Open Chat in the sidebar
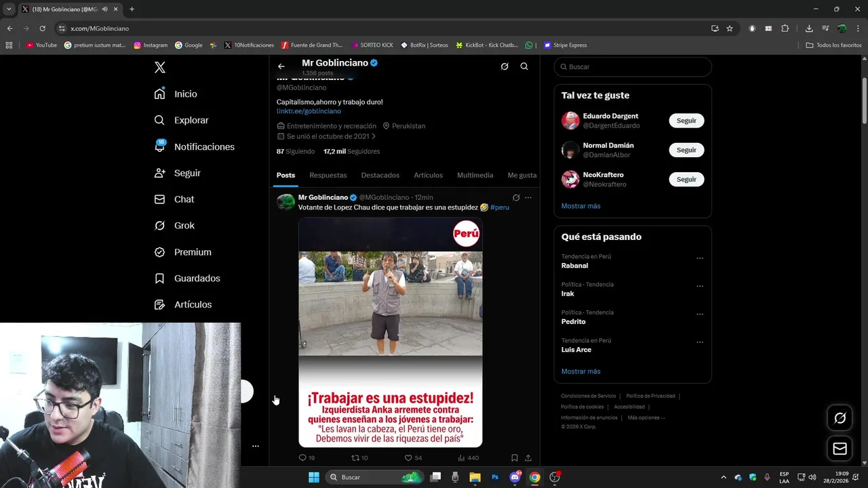 (x=174, y=199)
